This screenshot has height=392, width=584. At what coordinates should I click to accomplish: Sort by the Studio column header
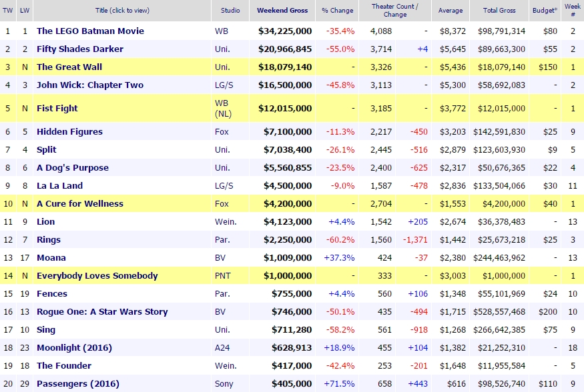(230, 11)
